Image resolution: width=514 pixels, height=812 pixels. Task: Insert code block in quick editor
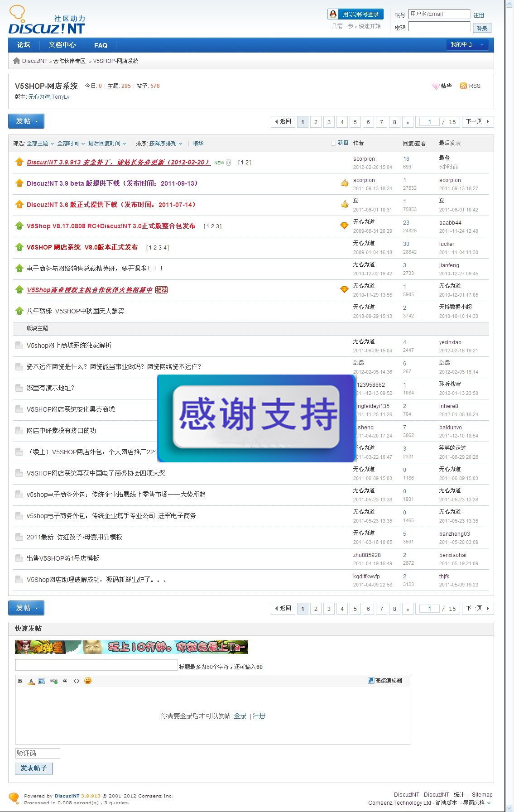76,681
